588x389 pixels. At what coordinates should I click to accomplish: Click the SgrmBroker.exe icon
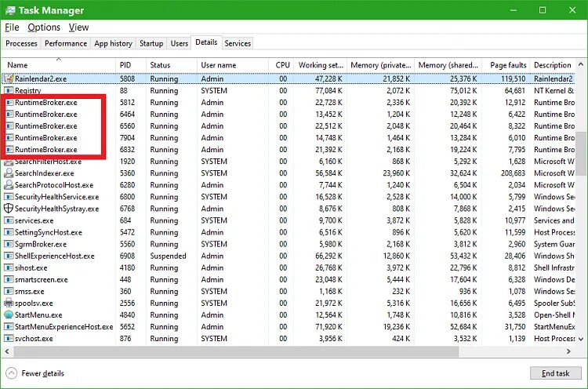click(x=9, y=244)
